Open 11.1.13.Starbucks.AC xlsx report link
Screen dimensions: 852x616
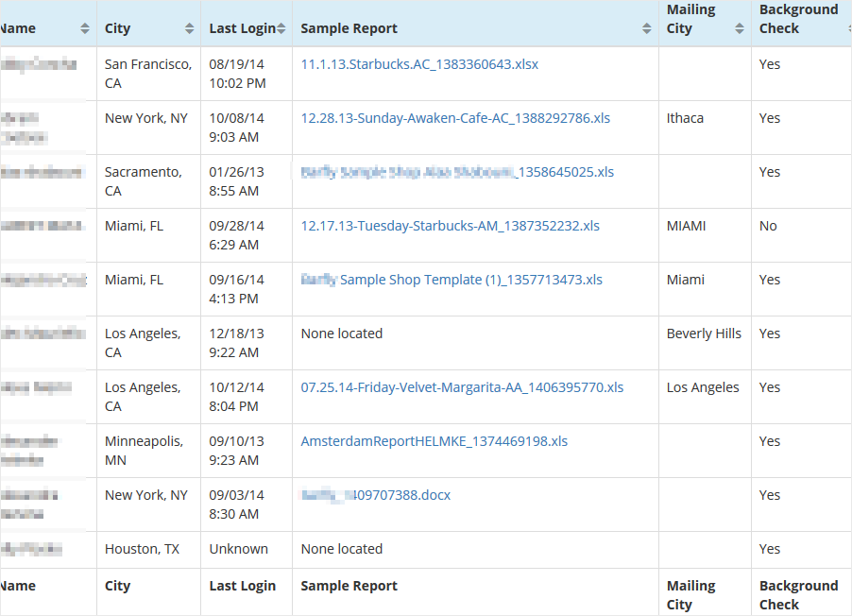point(419,64)
